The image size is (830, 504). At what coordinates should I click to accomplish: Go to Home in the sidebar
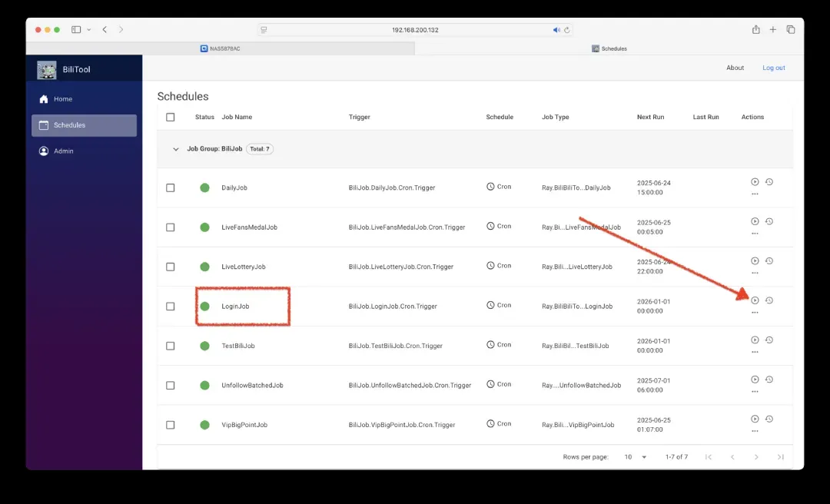(x=63, y=99)
